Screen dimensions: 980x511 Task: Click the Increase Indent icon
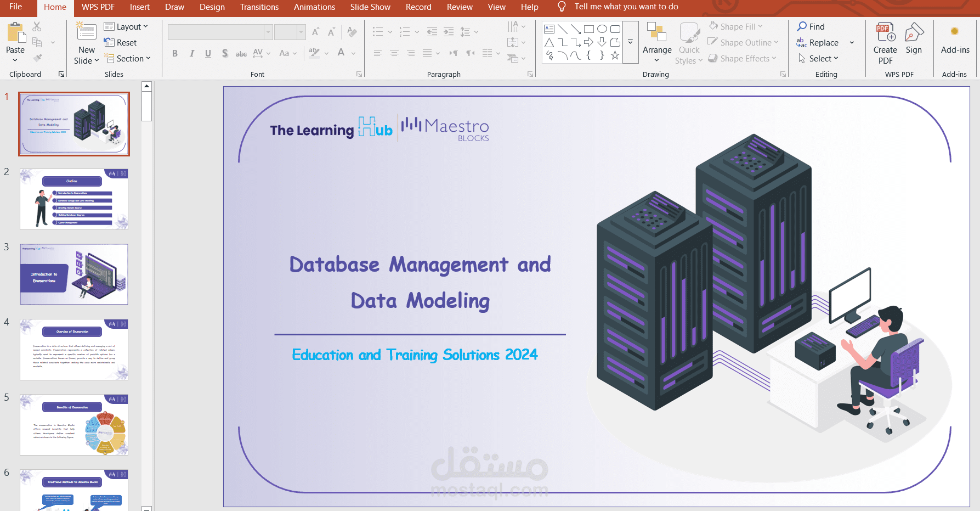pyautogui.click(x=449, y=32)
